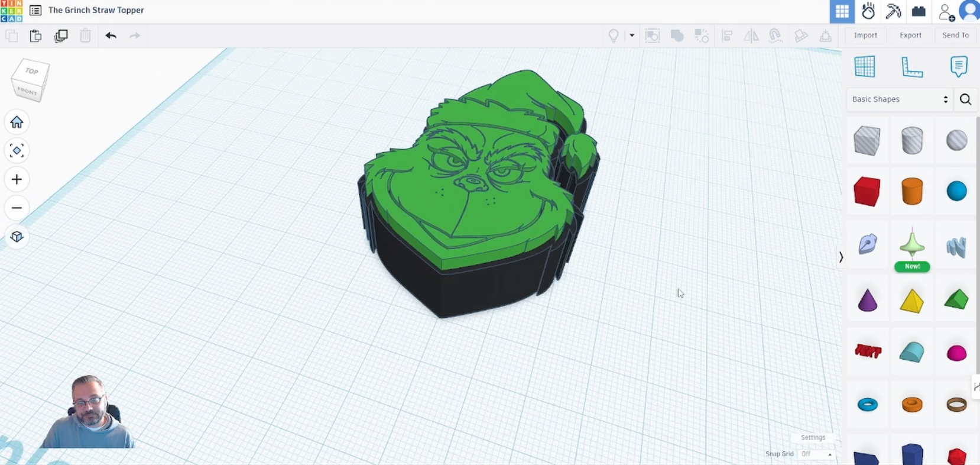The height and width of the screenshot is (465, 980).
Task: Click the Duplicate and repeat icon
Action: tap(61, 35)
